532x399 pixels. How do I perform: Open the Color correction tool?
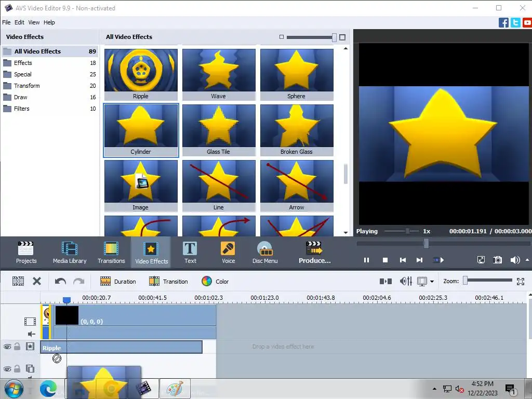click(215, 281)
